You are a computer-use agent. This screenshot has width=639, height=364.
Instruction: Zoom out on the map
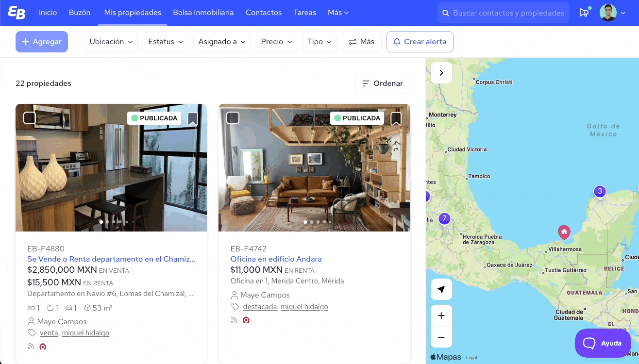pos(441,337)
